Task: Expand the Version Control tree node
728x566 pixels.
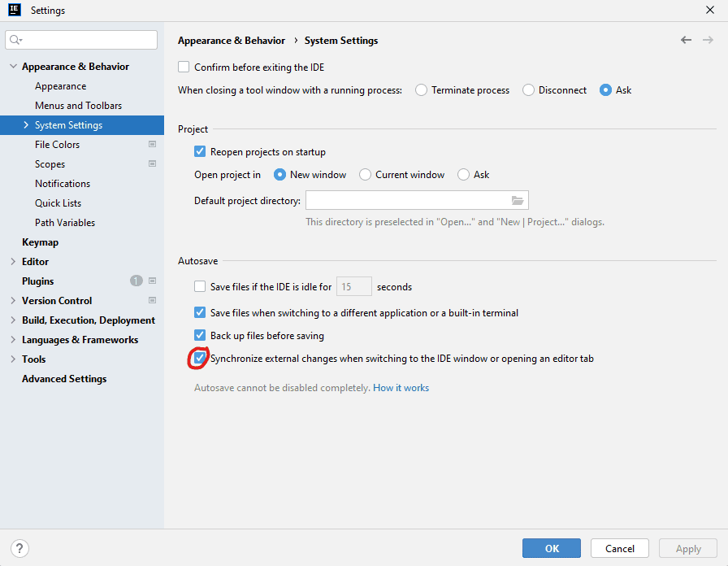Action: 13,301
